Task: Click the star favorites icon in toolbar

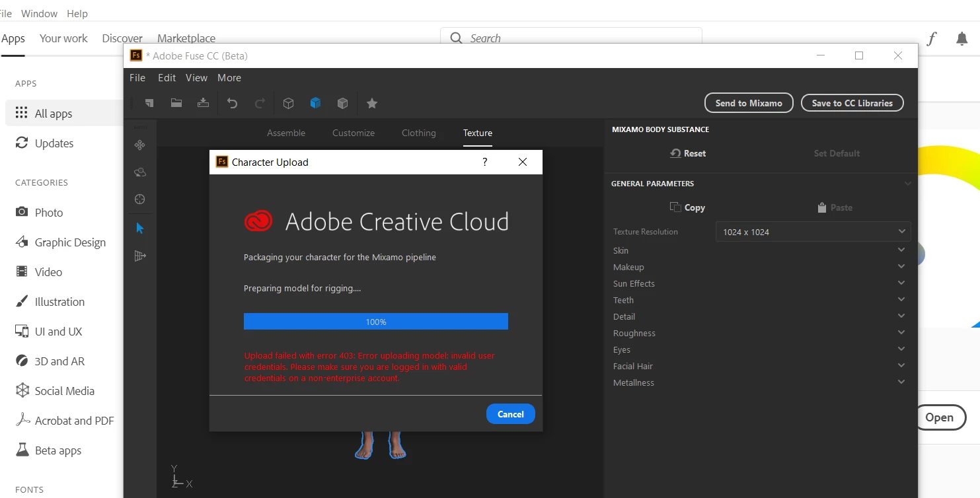Action: tap(372, 103)
